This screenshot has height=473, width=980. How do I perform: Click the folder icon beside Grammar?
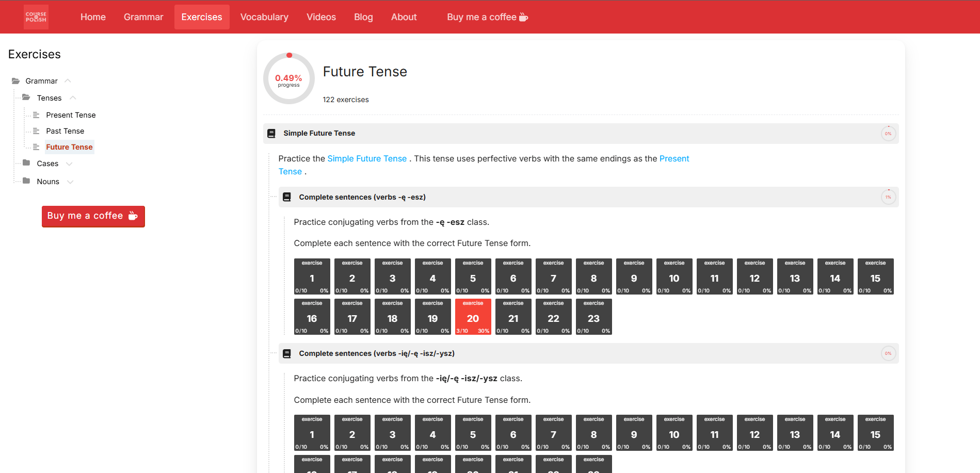(14, 80)
